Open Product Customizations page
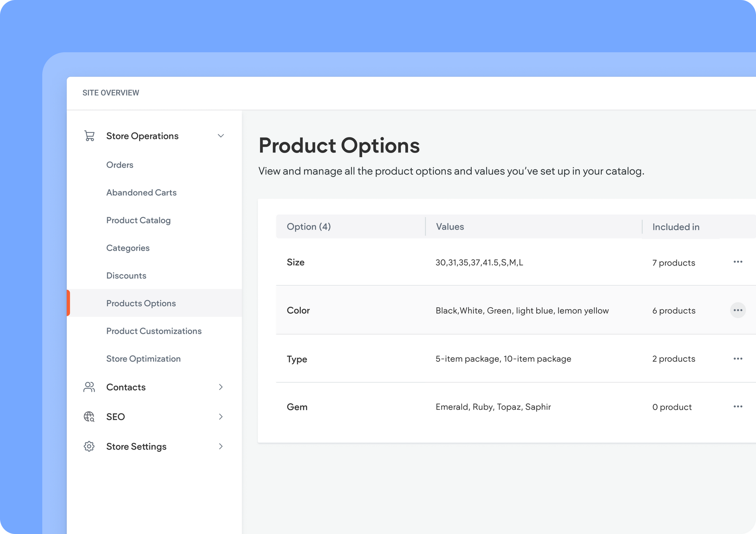The height and width of the screenshot is (534, 756). tap(154, 331)
